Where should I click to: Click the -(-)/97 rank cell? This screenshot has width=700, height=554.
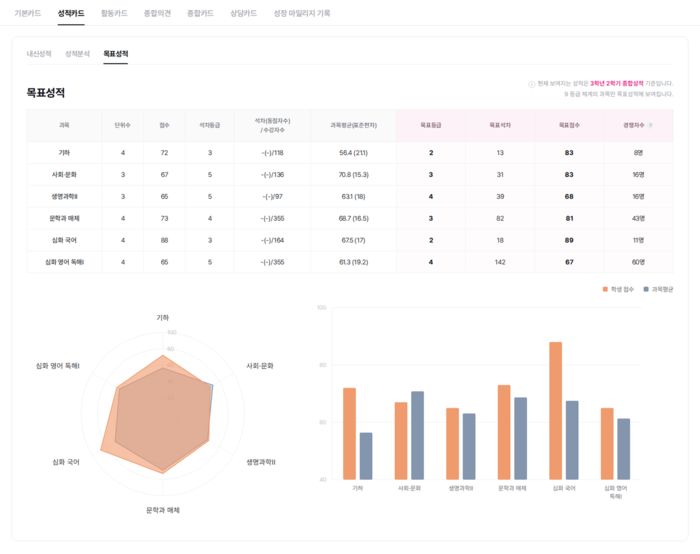tap(272, 196)
